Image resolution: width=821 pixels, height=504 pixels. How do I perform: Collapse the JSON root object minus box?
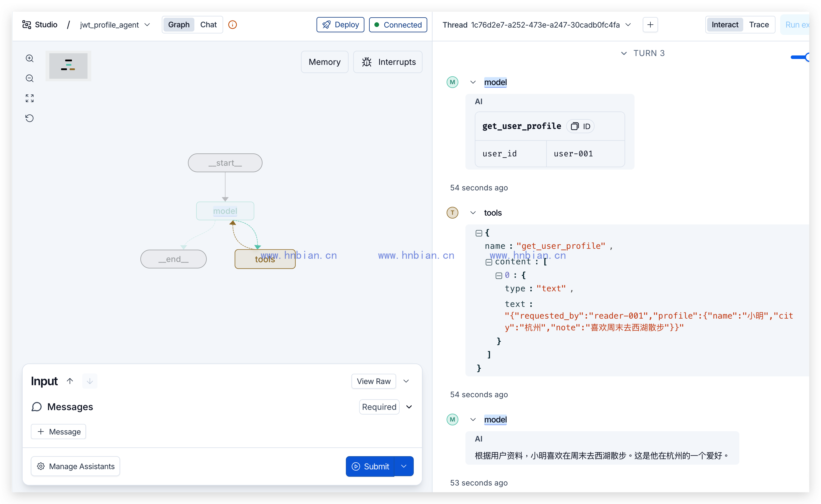[x=479, y=233]
